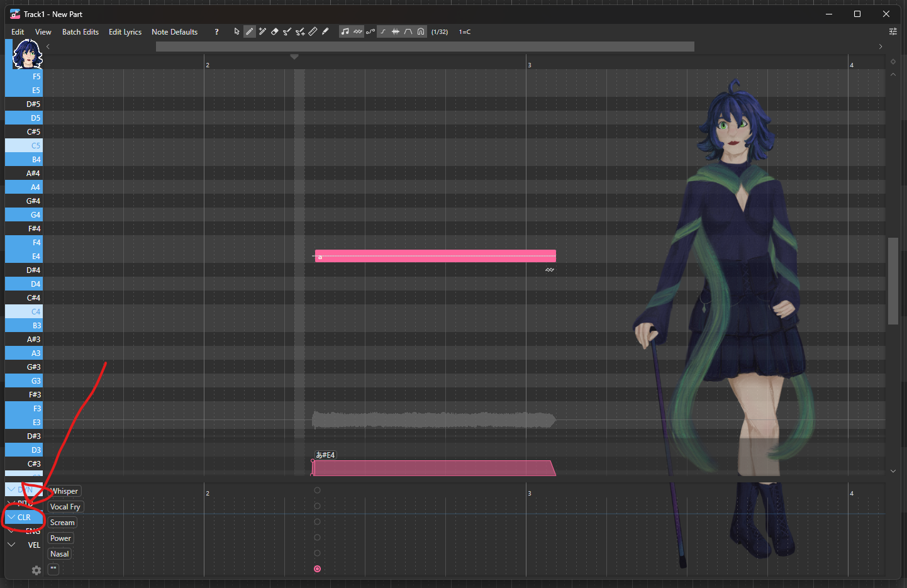Select the Overwrite Pitch tool with plus
Image resolution: width=907 pixels, height=588 pixels.
[x=300, y=31]
